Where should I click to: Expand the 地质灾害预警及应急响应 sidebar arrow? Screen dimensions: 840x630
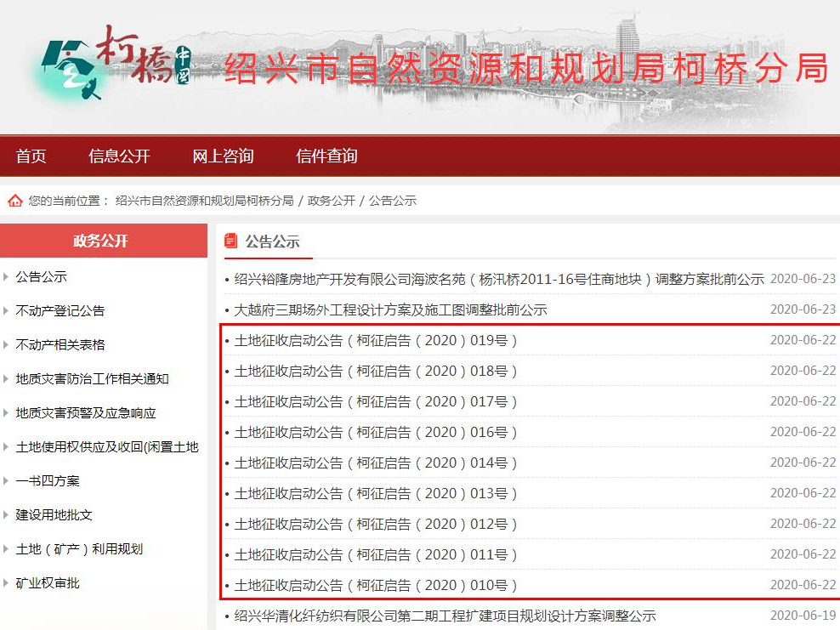pos(7,413)
